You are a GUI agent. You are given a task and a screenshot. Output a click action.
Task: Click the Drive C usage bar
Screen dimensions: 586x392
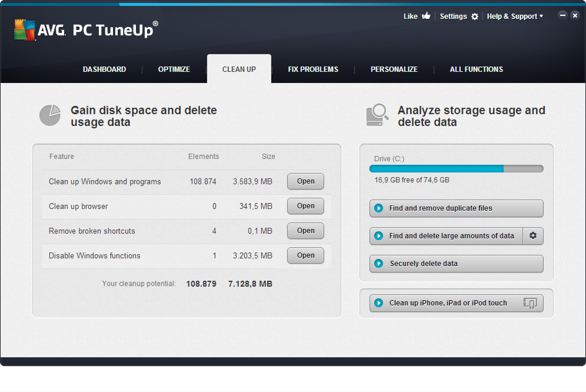pos(456,169)
